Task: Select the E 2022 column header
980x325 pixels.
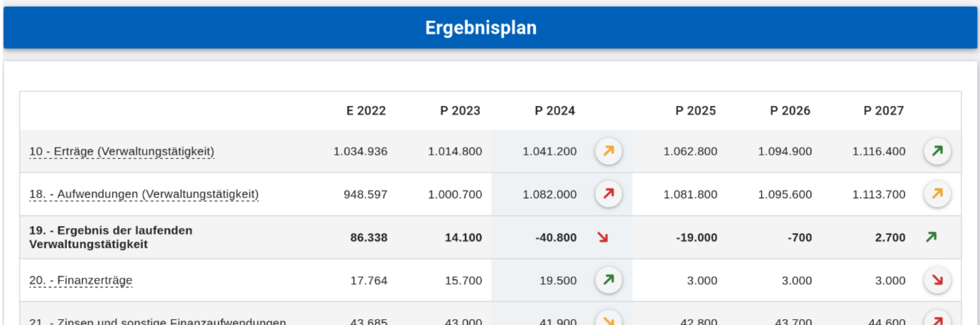Action: click(x=366, y=110)
